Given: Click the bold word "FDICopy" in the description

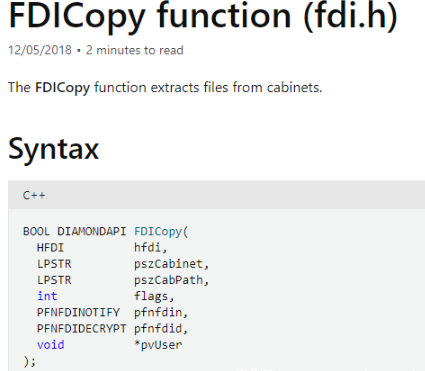Looking at the screenshot, I should click(62, 88).
